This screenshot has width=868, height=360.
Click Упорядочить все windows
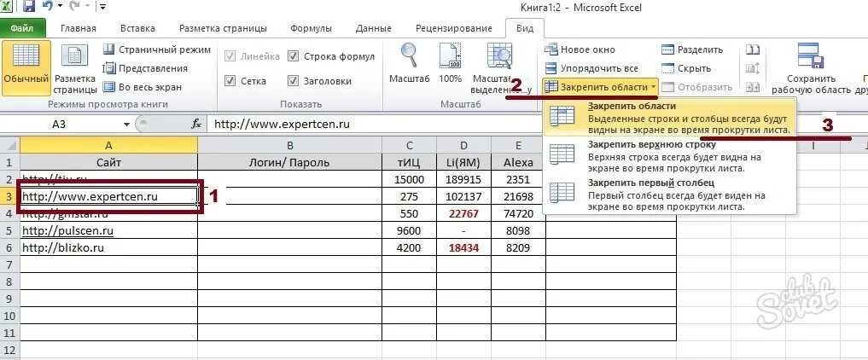coord(591,68)
